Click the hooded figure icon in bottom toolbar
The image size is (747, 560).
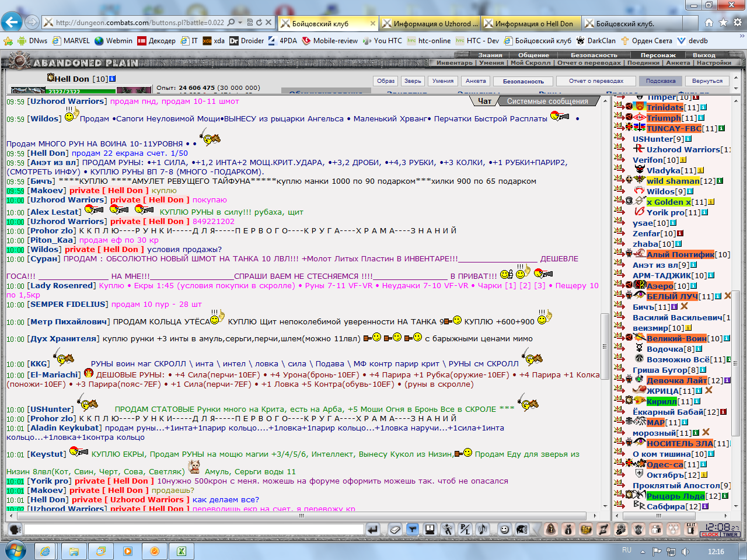pos(550,529)
